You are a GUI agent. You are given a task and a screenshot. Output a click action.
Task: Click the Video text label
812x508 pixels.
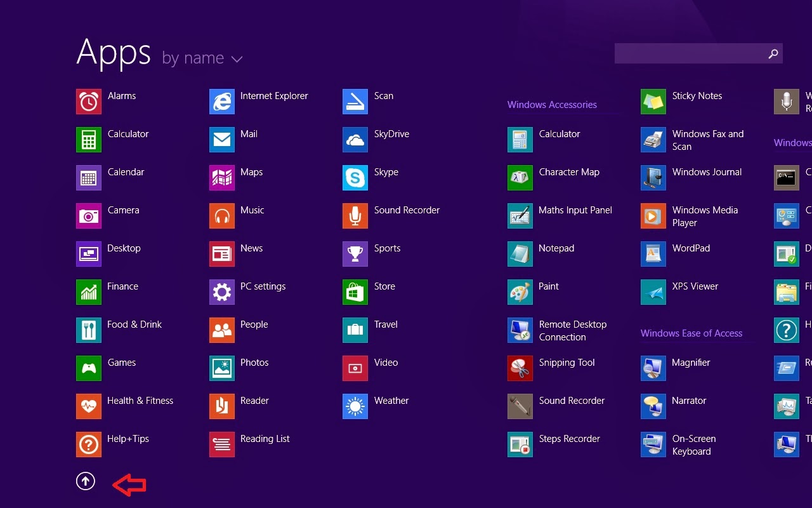[386, 363]
